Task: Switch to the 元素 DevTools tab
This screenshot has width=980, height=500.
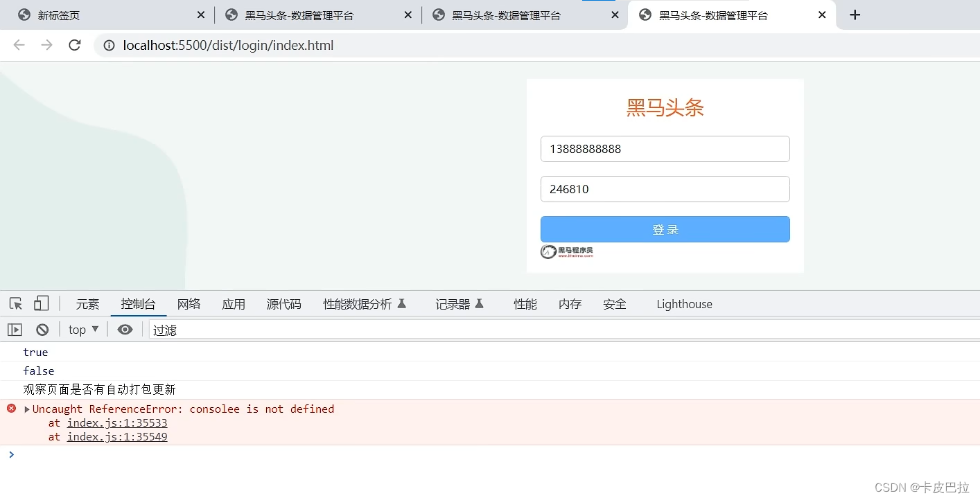Action: (87, 304)
